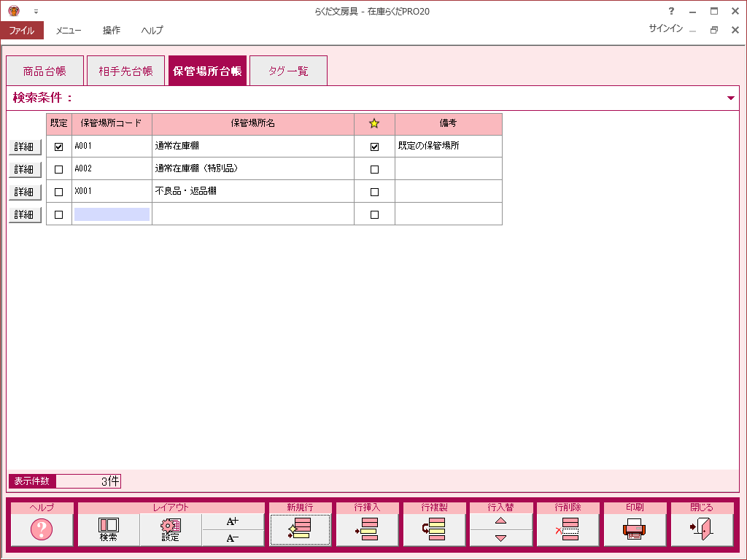Click the Help question mark icon
The width and height of the screenshot is (747, 560).
click(42, 530)
